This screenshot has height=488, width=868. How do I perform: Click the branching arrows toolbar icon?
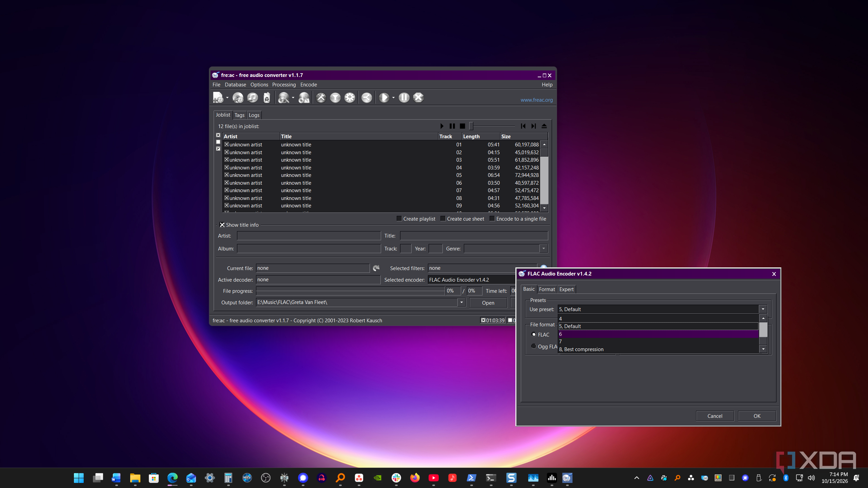367,98
